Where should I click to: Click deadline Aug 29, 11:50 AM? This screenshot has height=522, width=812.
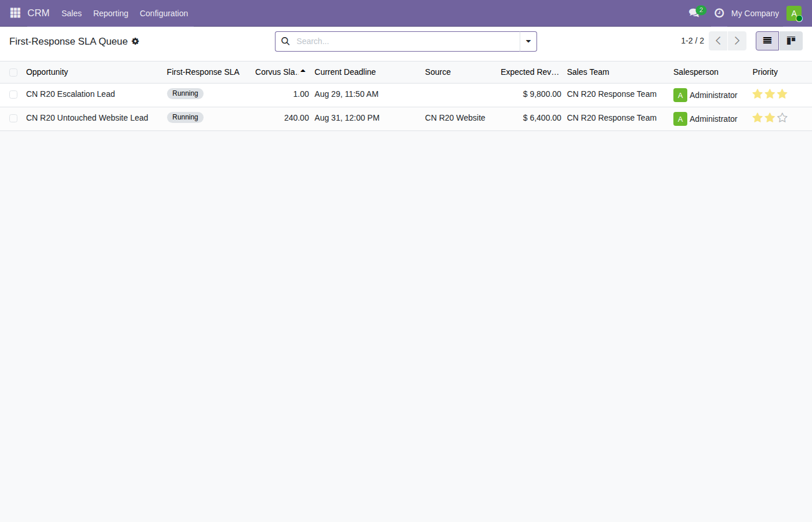(x=346, y=94)
